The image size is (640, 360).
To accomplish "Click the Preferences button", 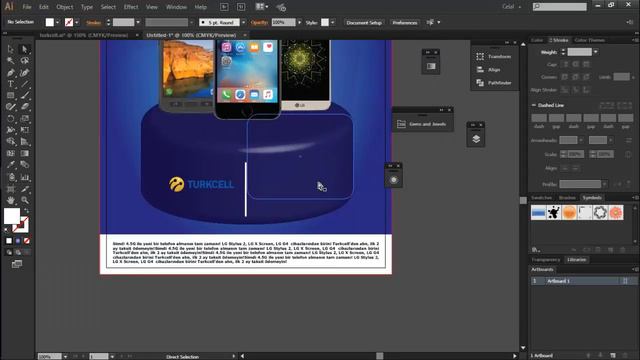I will 405,22.
